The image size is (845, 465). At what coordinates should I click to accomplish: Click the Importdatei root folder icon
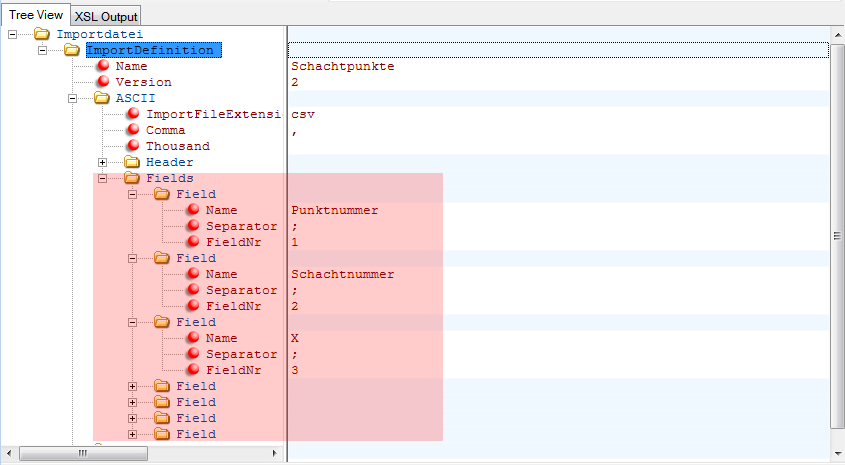[x=41, y=34]
